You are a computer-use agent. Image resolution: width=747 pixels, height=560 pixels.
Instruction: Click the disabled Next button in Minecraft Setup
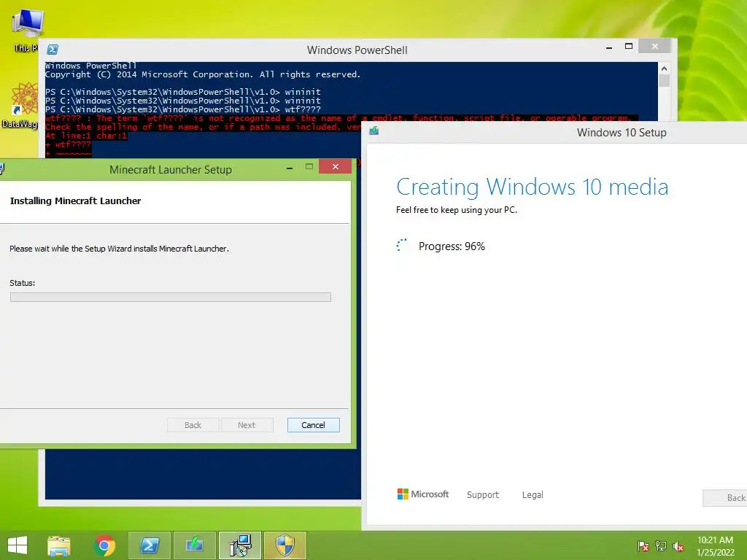coord(247,425)
